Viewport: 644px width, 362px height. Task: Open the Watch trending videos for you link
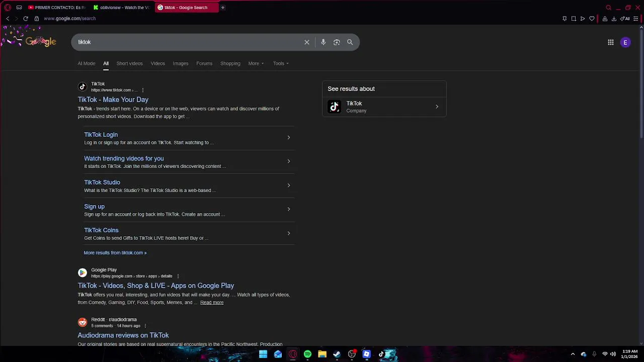pos(124,158)
